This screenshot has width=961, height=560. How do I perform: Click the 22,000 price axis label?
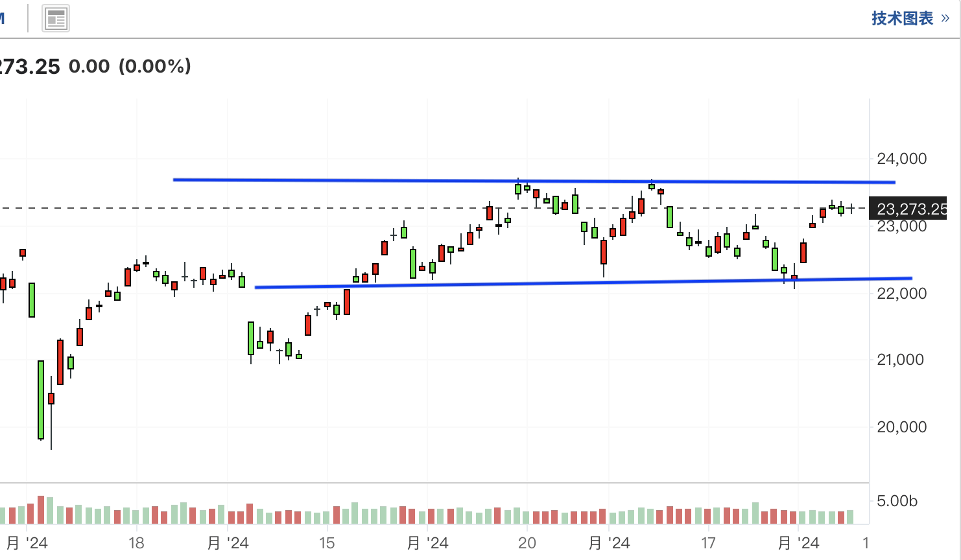[x=901, y=293]
